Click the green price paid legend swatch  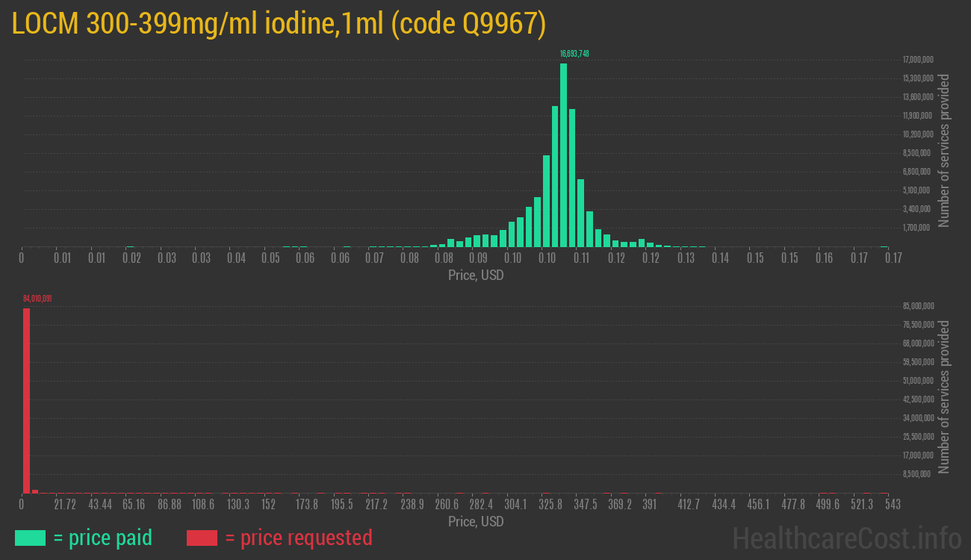pyautogui.click(x=30, y=538)
